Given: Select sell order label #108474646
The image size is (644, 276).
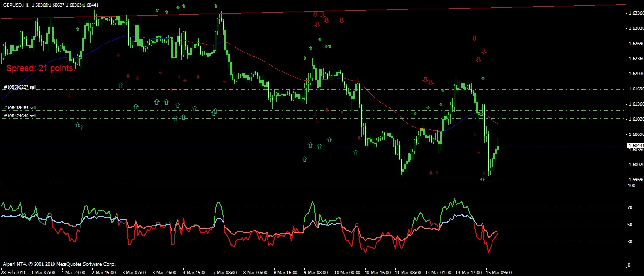Looking at the screenshot, I should coord(20,116).
